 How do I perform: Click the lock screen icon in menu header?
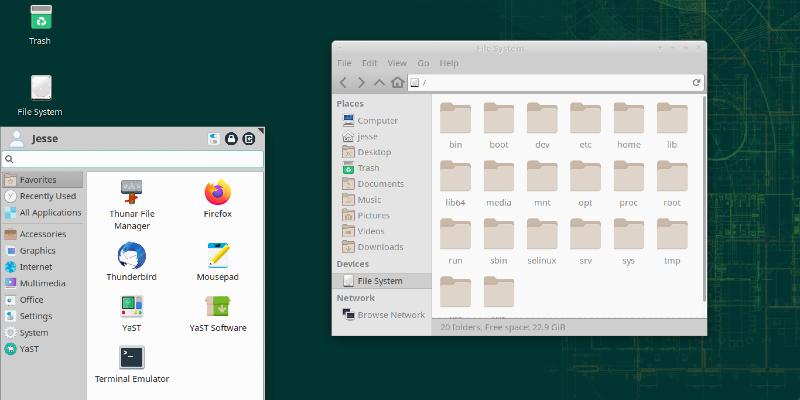(x=231, y=139)
